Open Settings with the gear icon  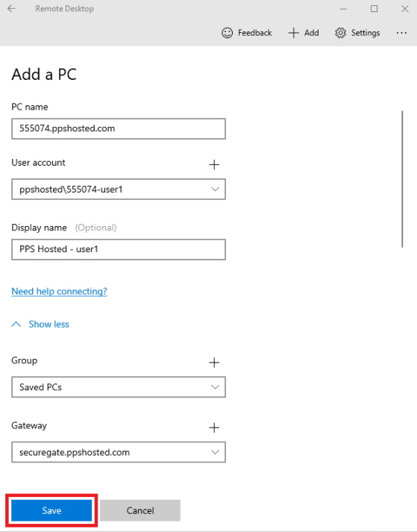(357, 33)
